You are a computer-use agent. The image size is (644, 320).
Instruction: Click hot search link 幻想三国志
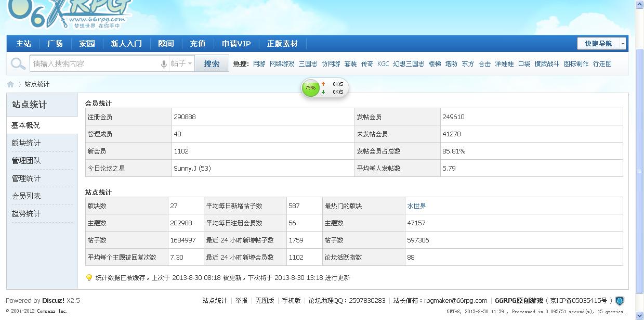coord(409,64)
